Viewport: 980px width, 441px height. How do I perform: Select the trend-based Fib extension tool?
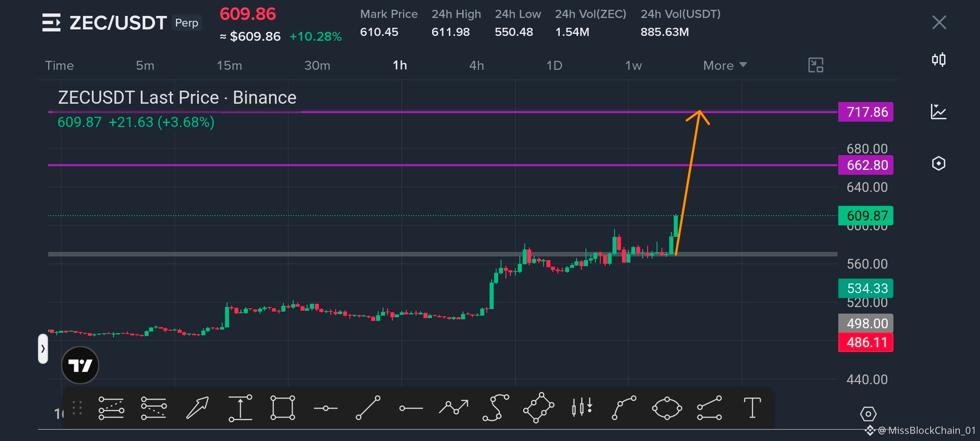pyautogui.click(x=154, y=408)
